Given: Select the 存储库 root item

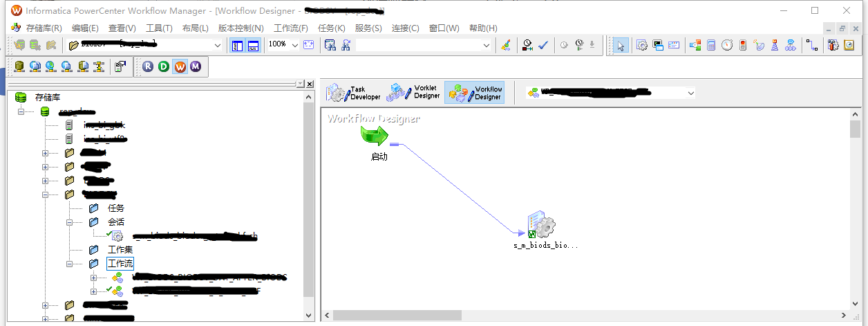Looking at the screenshot, I should pos(48,98).
